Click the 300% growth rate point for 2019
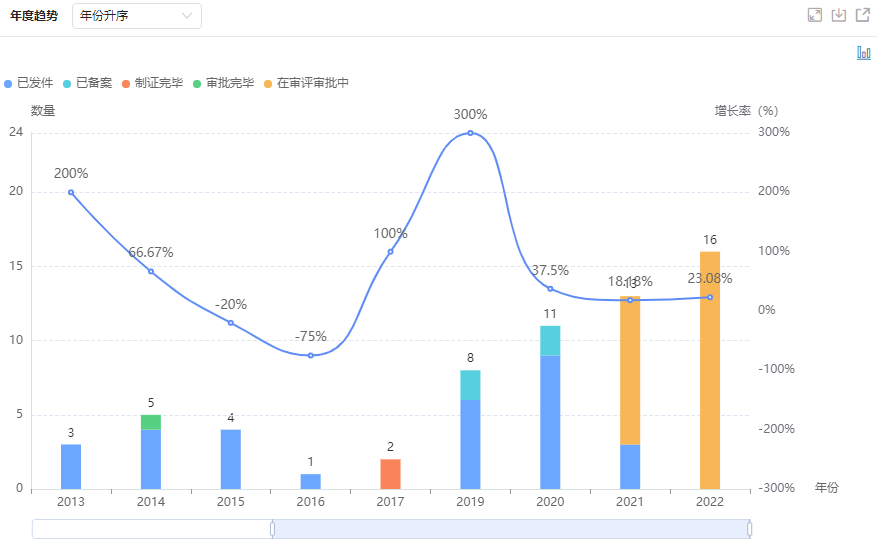 [470, 133]
